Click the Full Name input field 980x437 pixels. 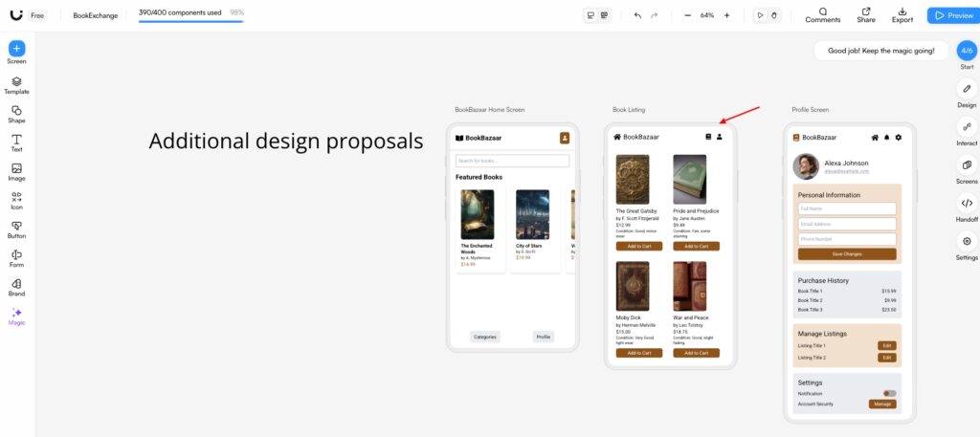pyautogui.click(x=847, y=208)
